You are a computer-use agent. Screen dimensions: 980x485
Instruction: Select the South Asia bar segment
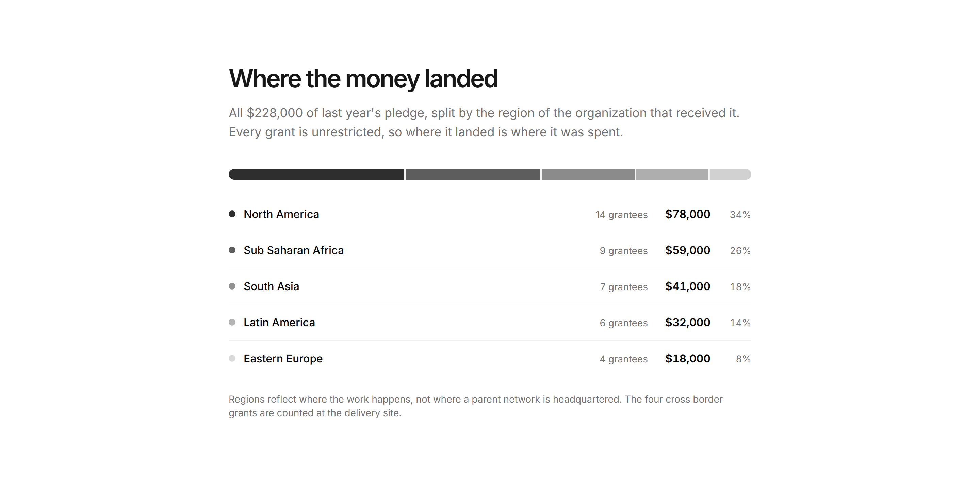(588, 174)
